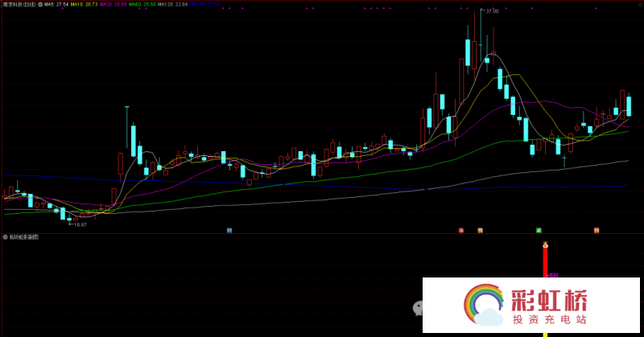
Task: Select the MA20 moving average label
Action: pyautogui.click(x=113, y=4)
